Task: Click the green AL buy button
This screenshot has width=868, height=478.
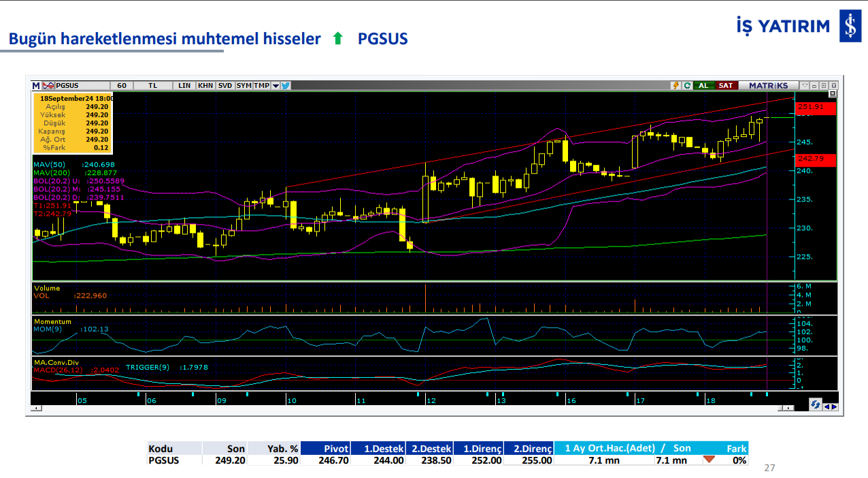Action: [x=703, y=86]
